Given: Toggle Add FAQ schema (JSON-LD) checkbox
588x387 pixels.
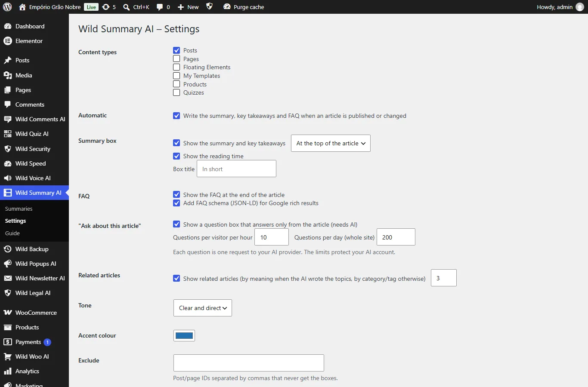Looking at the screenshot, I should [176, 203].
